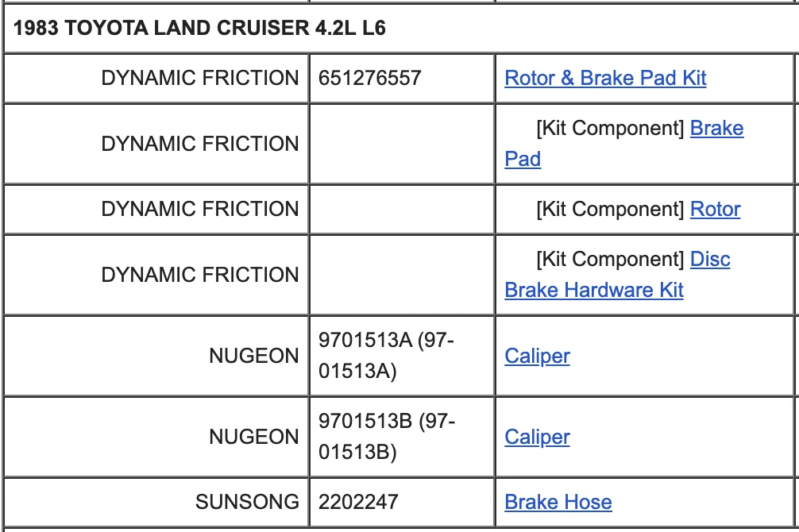
Task: Select part number 2202247 cell
Action: [402, 502]
